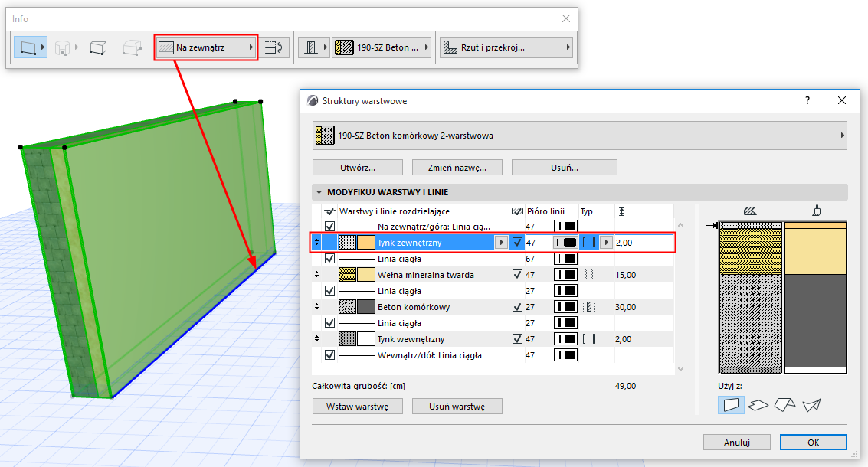The image size is (868, 467).
Task: Click thickness value 30,00 of Beton komórkowy
Action: (626, 306)
